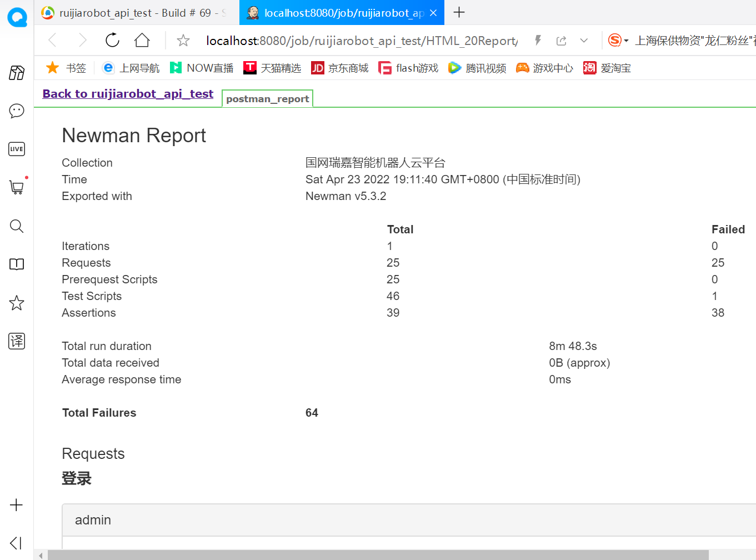This screenshot has height=560, width=756.
Task: Click the search box with Chinese suggestion text
Action: (695, 41)
